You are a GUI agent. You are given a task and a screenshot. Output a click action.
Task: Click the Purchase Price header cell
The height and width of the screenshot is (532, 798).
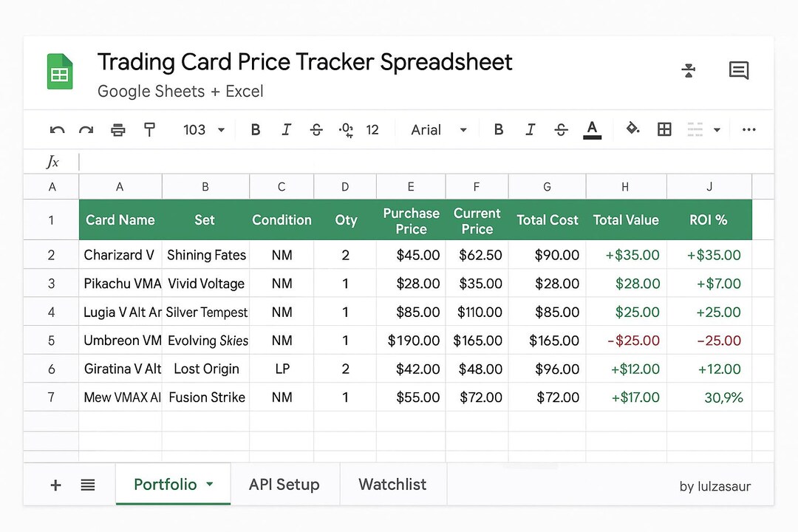tap(412, 221)
